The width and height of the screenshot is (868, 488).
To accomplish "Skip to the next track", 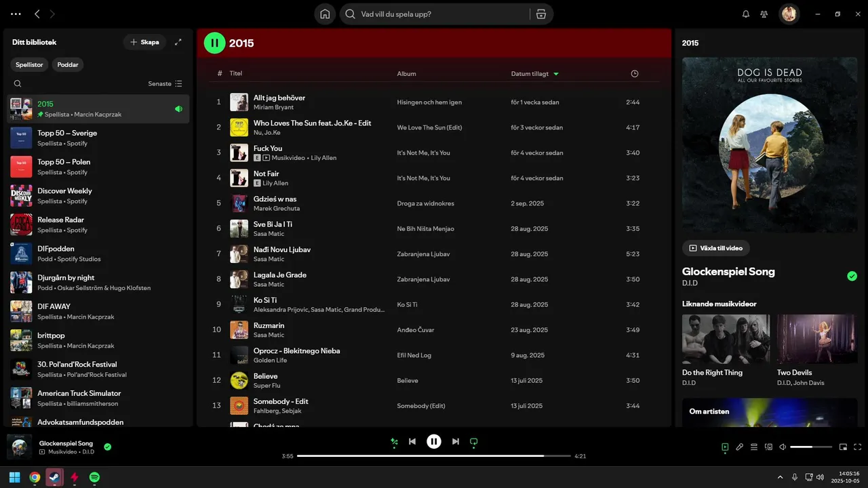I will 456,441.
